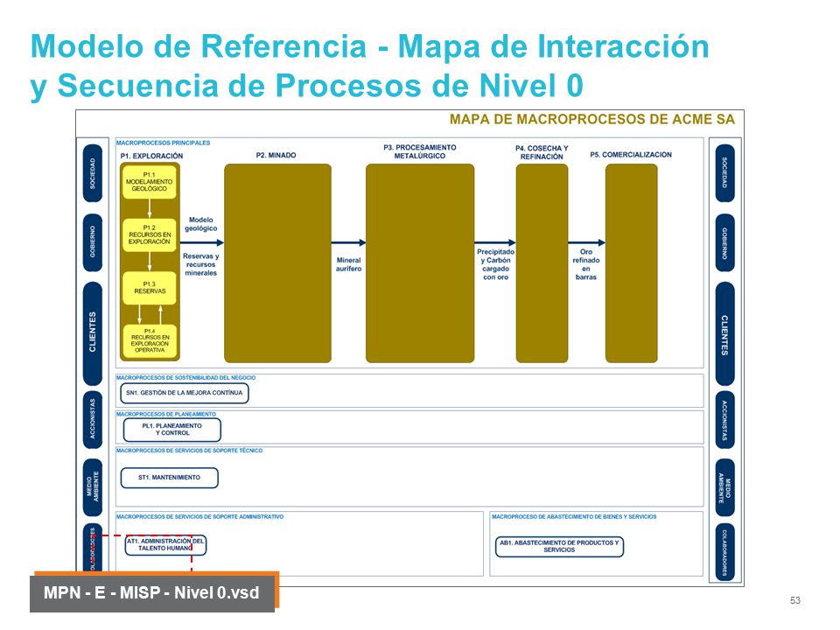Click the GOBIERNO pill on the map's right edge
Screen dimensions: 840x630
[x=724, y=242]
